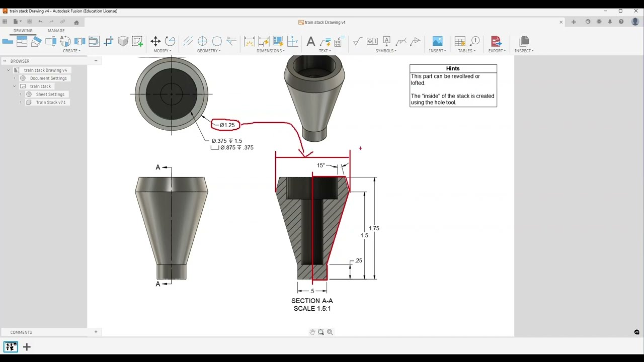Viewport: 644px width, 362px height.
Task: Click the Insert Image icon
Action: [x=437, y=41]
